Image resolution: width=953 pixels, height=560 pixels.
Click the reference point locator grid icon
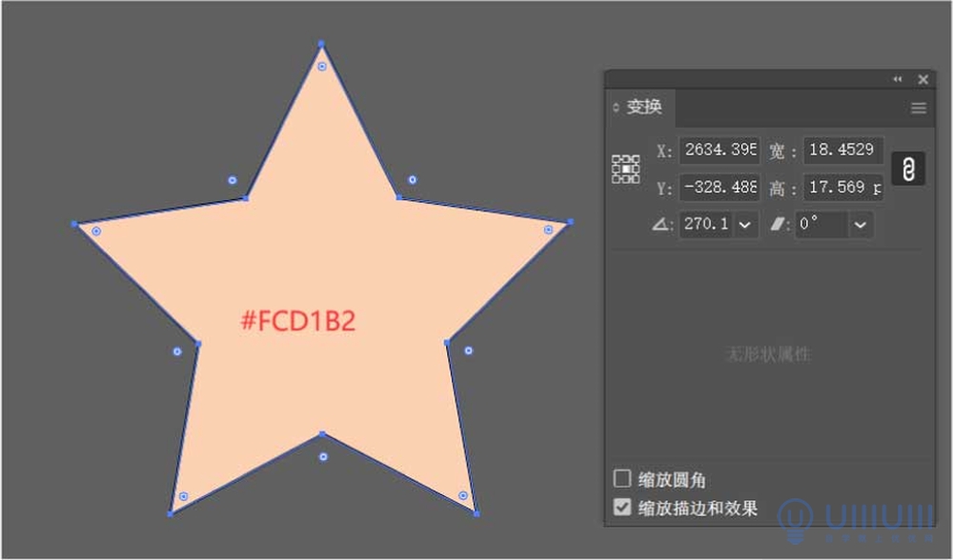[x=625, y=169]
